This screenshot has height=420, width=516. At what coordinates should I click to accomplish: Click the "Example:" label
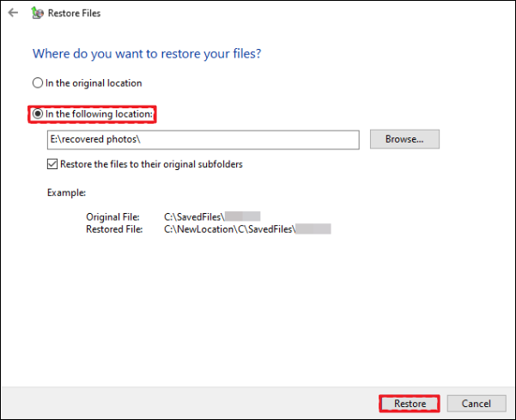point(66,192)
